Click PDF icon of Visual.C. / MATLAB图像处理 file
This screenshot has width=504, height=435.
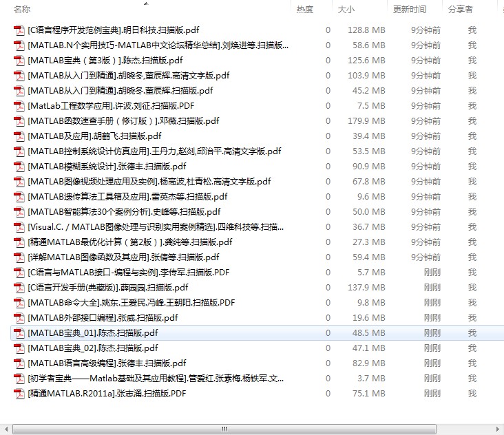tap(19, 227)
